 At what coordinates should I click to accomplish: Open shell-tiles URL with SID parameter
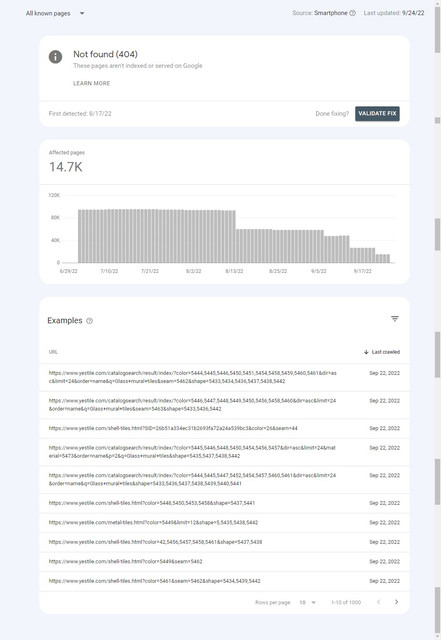point(173,428)
